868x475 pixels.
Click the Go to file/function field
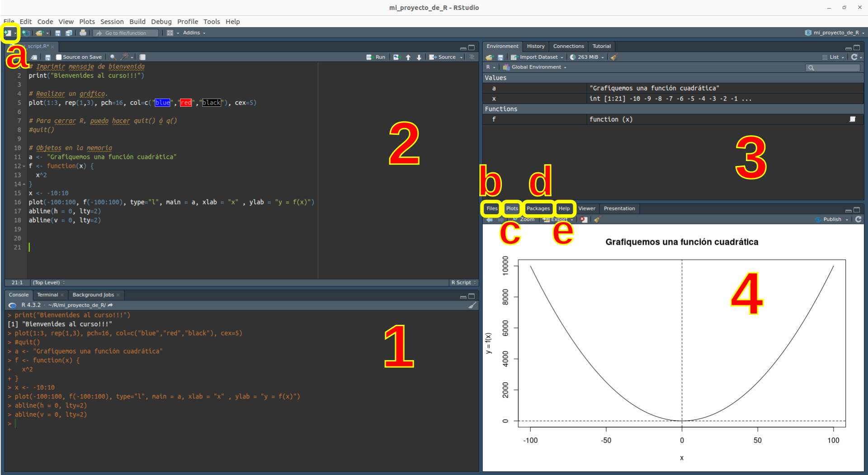click(x=126, y=33)
